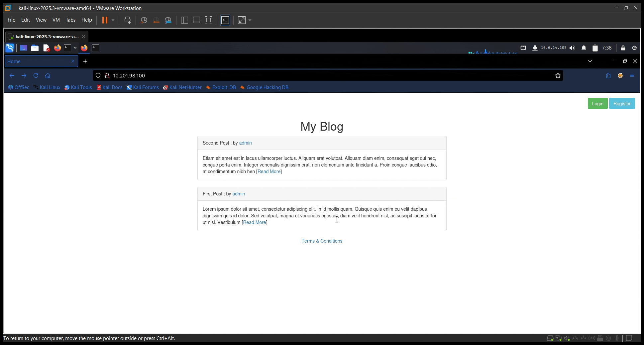
Task: Open the Kali volume control icon
Action: pos(572,48)
